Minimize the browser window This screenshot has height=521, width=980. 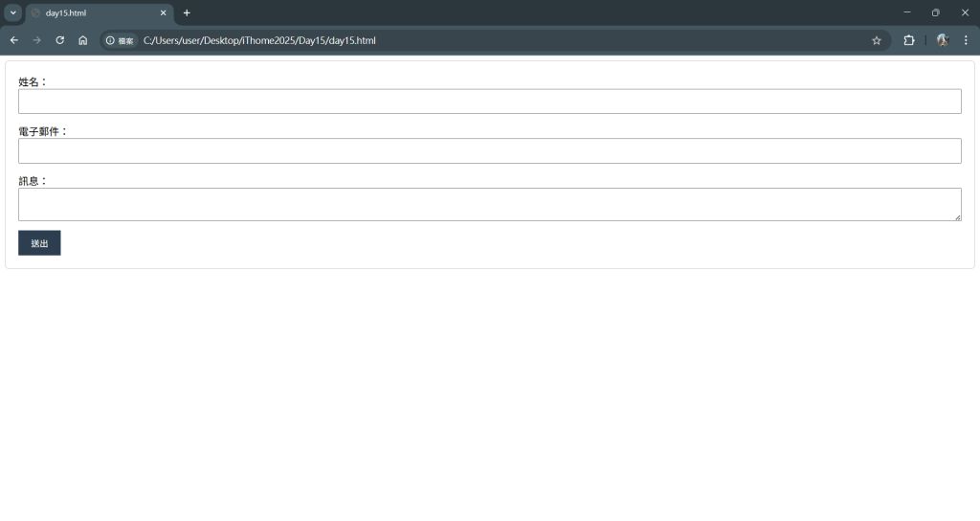907,12
